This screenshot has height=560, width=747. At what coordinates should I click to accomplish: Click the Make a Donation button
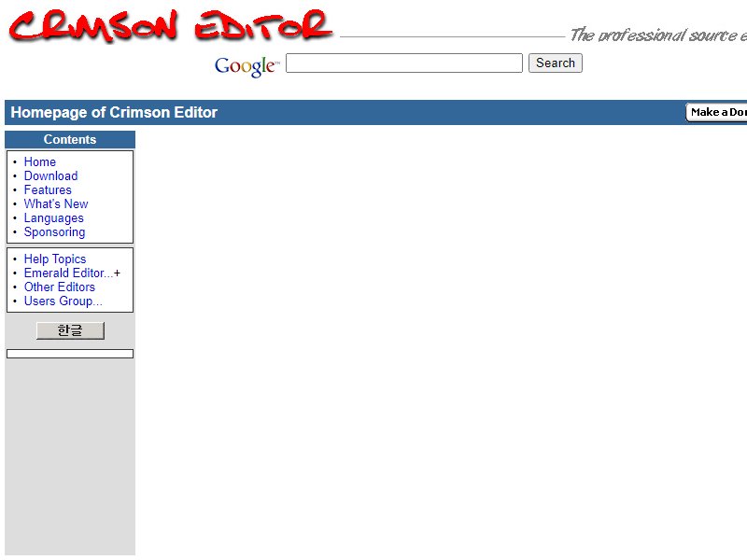[716, 112]
